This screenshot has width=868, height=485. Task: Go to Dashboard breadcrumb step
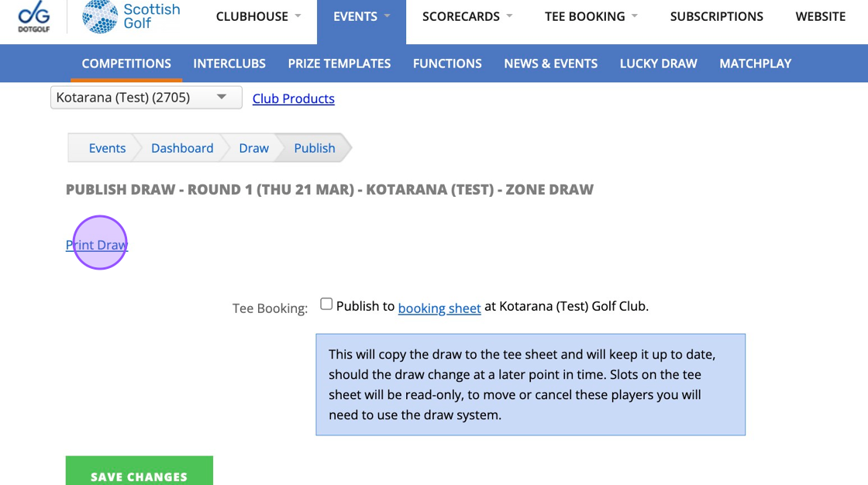coord(182,149)
